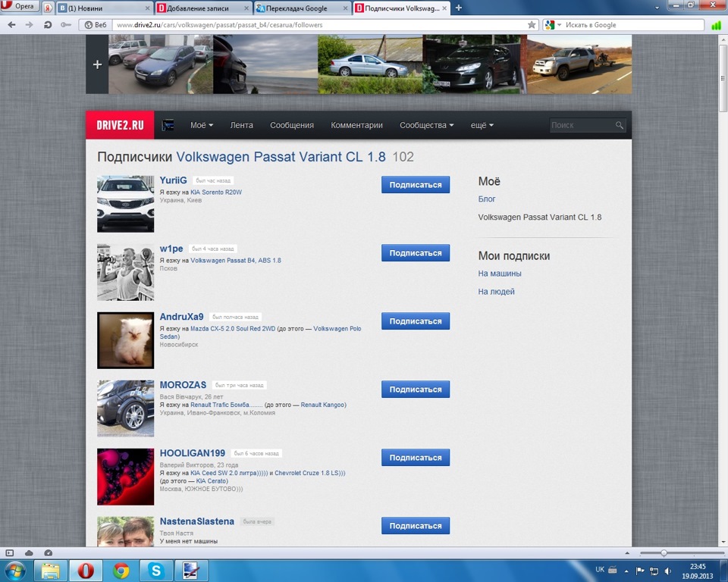The image size is (728, 582).
Task: Open Google Chrome from the taskbar
Action: (121, 571)
